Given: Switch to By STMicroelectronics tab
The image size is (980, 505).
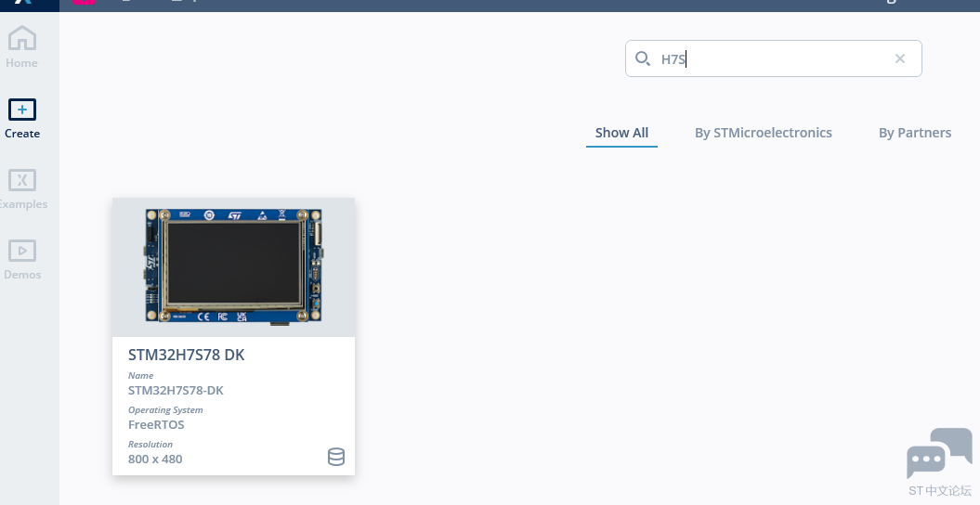Looking at the screenshot, I should click(x=764, y=133).
